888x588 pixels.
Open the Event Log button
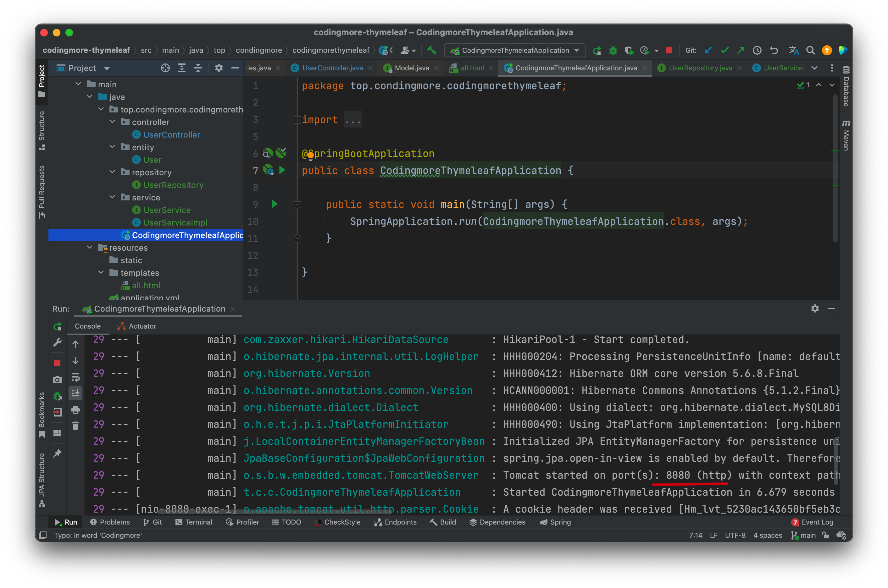812,522
